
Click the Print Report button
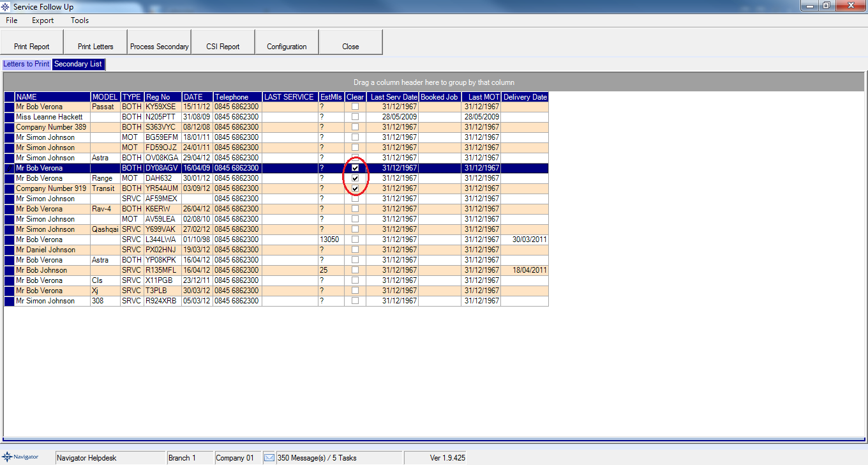click(32, 42)
